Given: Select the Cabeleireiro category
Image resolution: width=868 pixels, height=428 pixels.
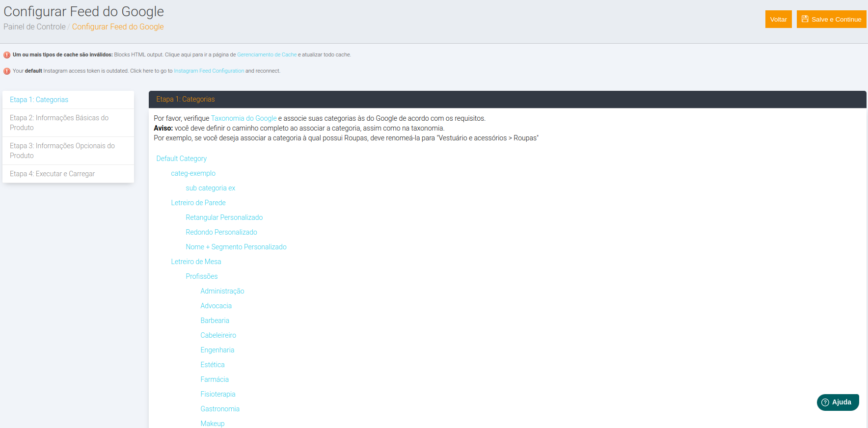Looking at the screenshot, I should click(218, 335).
